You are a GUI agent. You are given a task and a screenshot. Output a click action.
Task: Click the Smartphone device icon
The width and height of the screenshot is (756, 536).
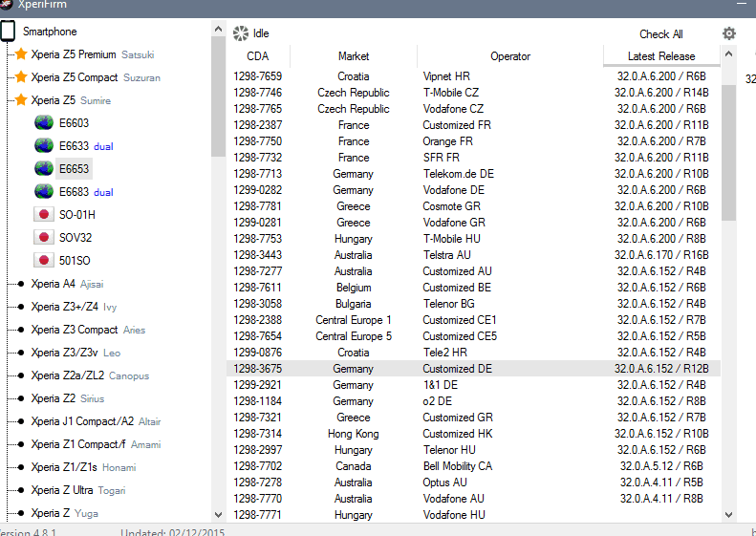click(x=8, y=32)
